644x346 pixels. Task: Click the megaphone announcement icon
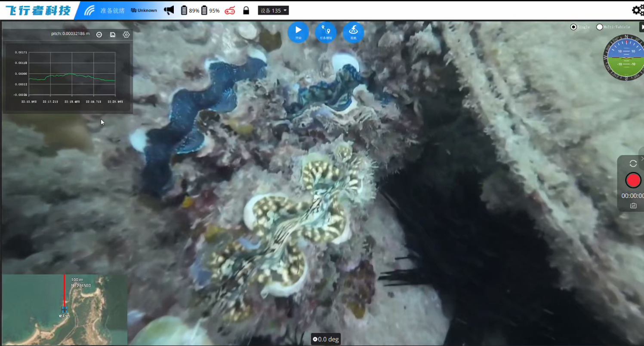pos(169,10)
